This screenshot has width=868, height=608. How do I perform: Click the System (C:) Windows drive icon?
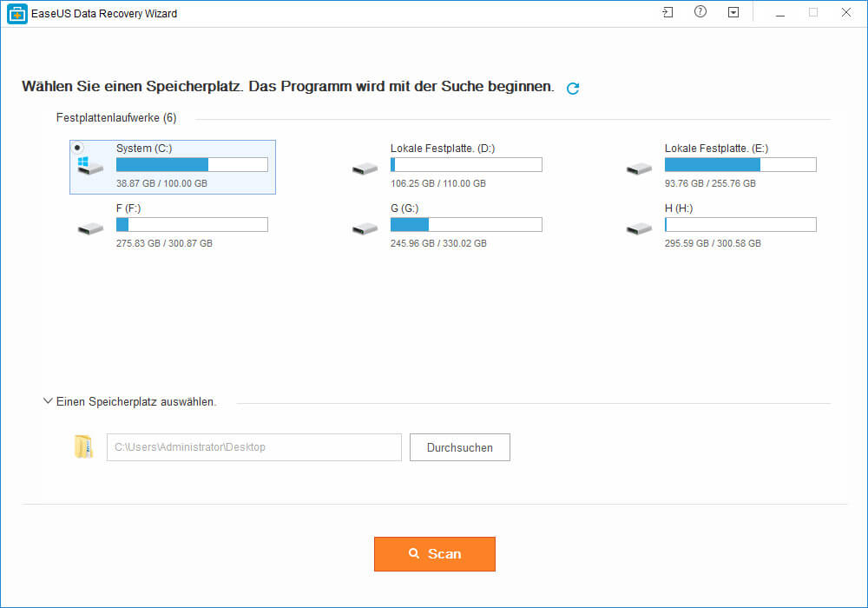coord(89,166)
